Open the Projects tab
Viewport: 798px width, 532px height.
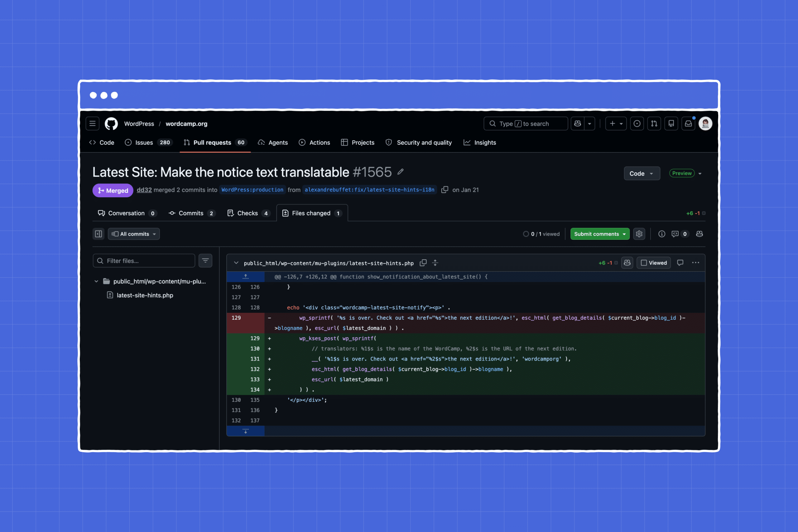[358, 142]
